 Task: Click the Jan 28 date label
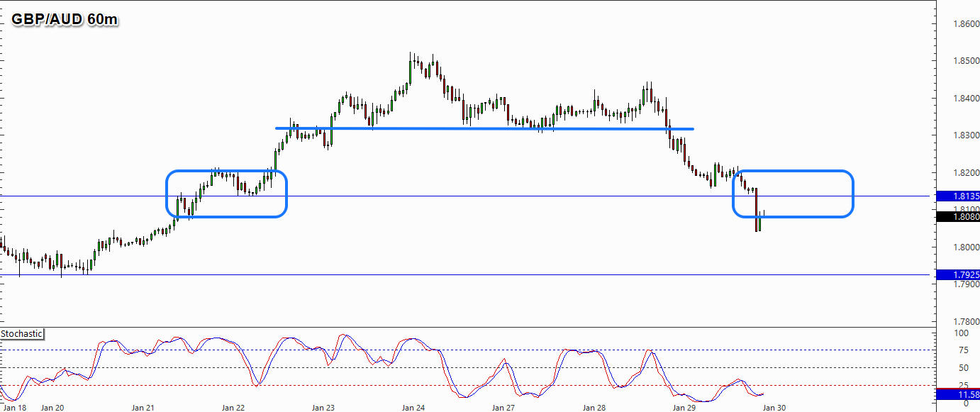(x=594, y=408)
